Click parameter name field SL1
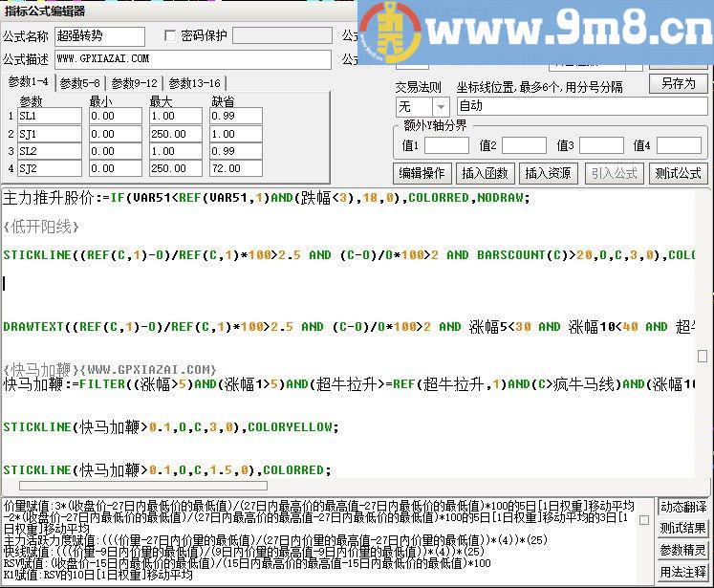Screen dimensions: 714x588 (50, 116)
